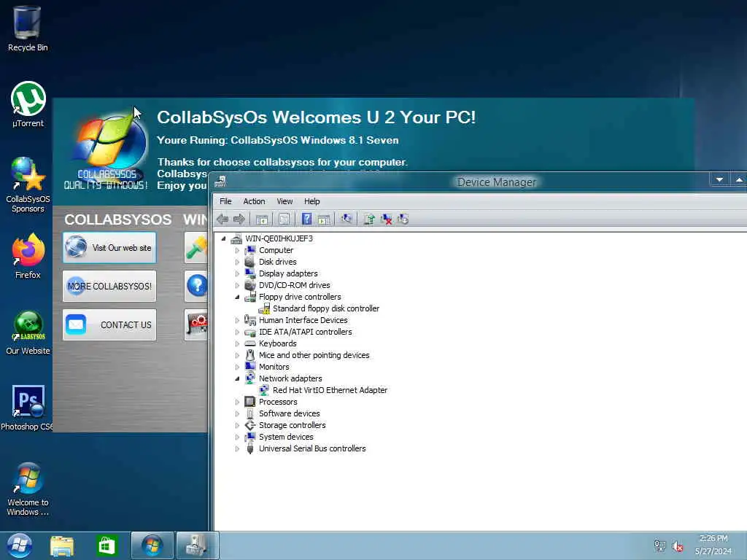Click the Storage controllers category icon
This screenshot has width=747, height=560.
click(x=250, y=425)
